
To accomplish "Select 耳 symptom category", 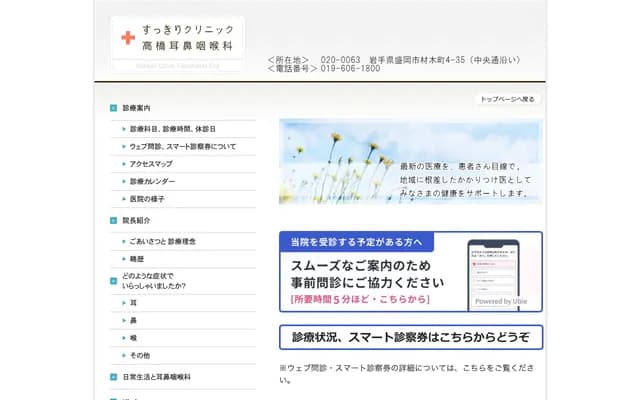I will 133,302.
